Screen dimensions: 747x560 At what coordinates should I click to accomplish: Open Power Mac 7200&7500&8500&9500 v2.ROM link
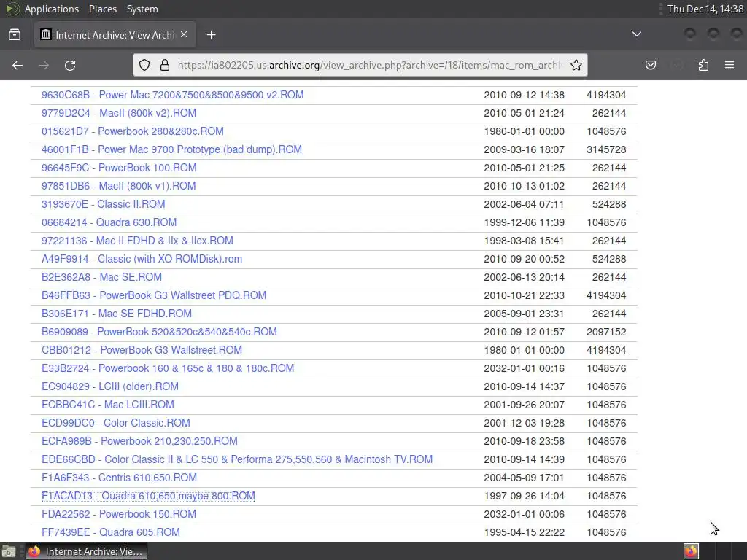click(x=172, y=95)
